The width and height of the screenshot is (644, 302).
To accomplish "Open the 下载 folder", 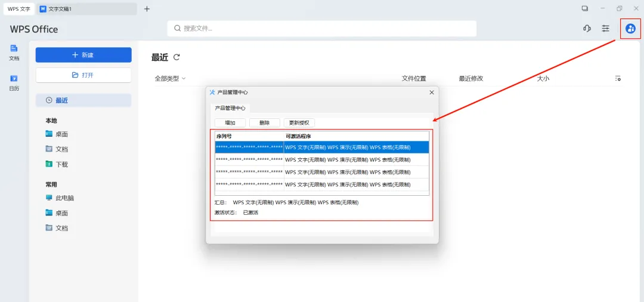I will click(x=57, y=164).
